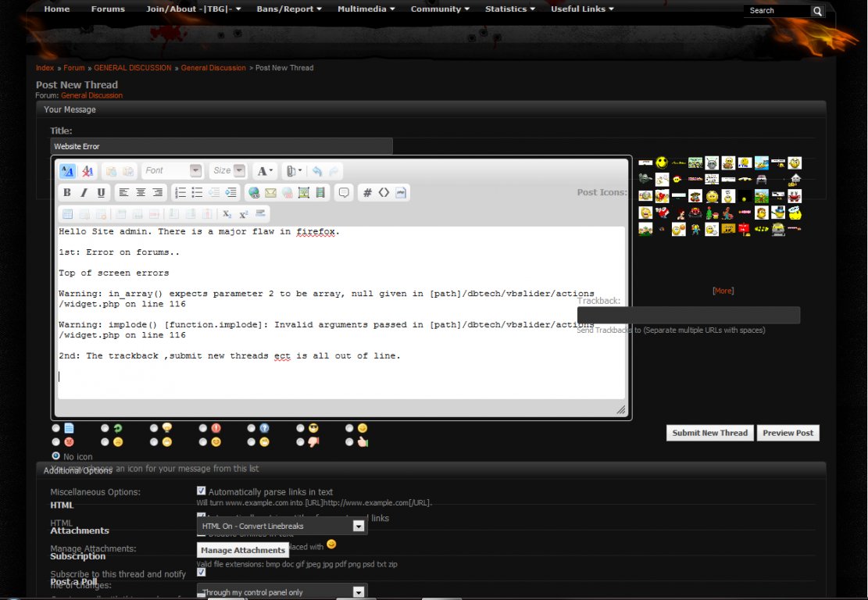Click Preview Post button

788,433
